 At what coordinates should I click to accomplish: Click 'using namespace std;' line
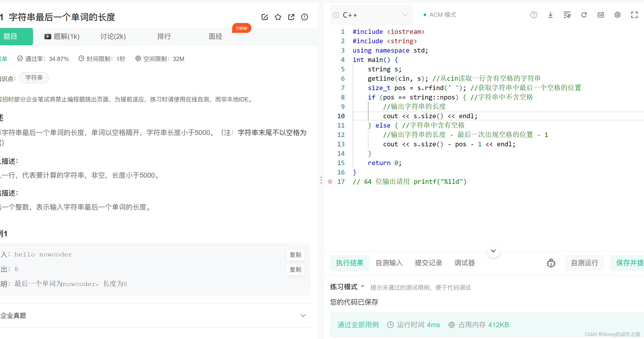390,50
